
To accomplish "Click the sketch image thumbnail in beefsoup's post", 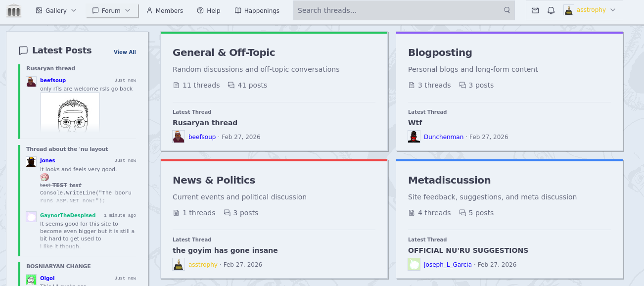I will click(x=70, y=113).
